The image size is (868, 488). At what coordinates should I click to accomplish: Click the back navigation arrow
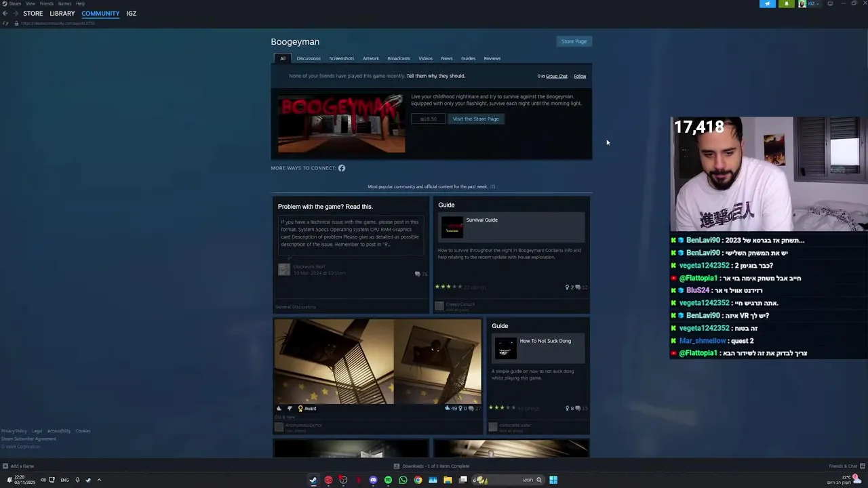tap(5, 14)
